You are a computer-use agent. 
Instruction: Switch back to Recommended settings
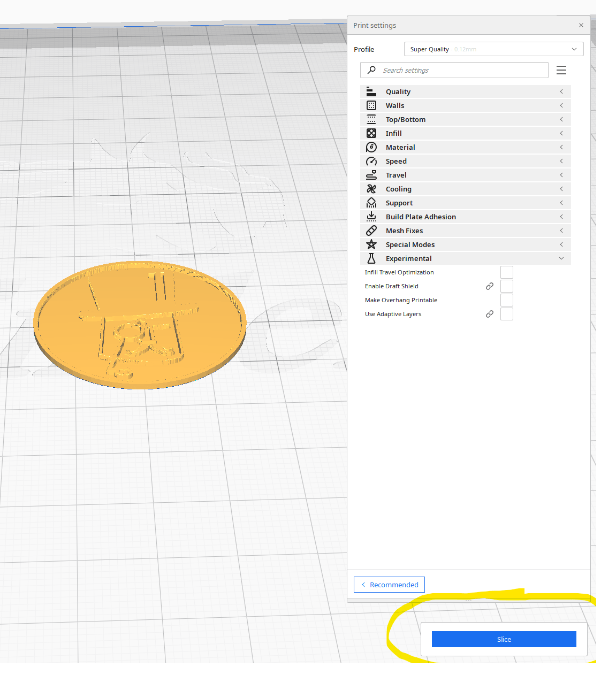pyautogui.click(x=389, y=585)
